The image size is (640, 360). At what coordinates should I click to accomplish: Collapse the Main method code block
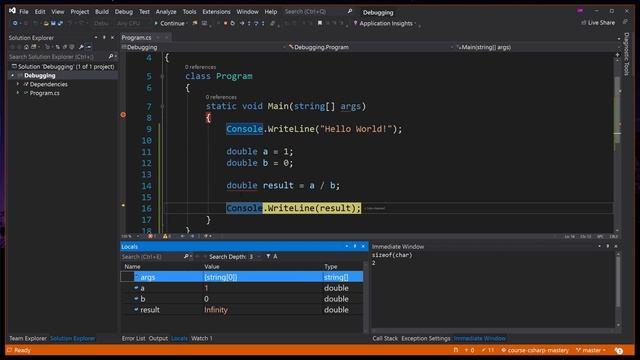[x=162, y=107]
